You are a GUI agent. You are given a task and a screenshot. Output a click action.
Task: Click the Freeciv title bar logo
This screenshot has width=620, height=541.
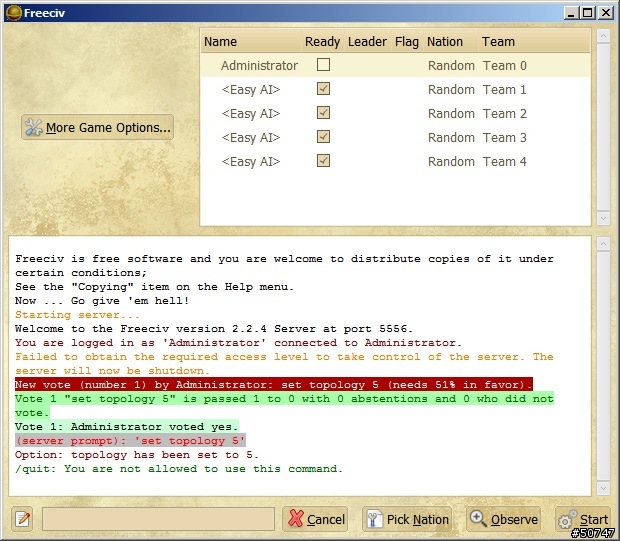pyautogui.click(x=13, y=13)
